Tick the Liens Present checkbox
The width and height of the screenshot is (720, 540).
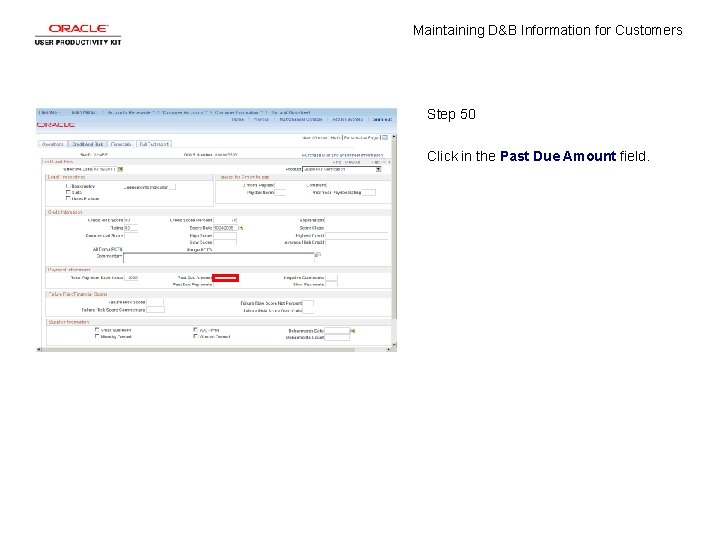pyautogui.click(x=68, y=198)
